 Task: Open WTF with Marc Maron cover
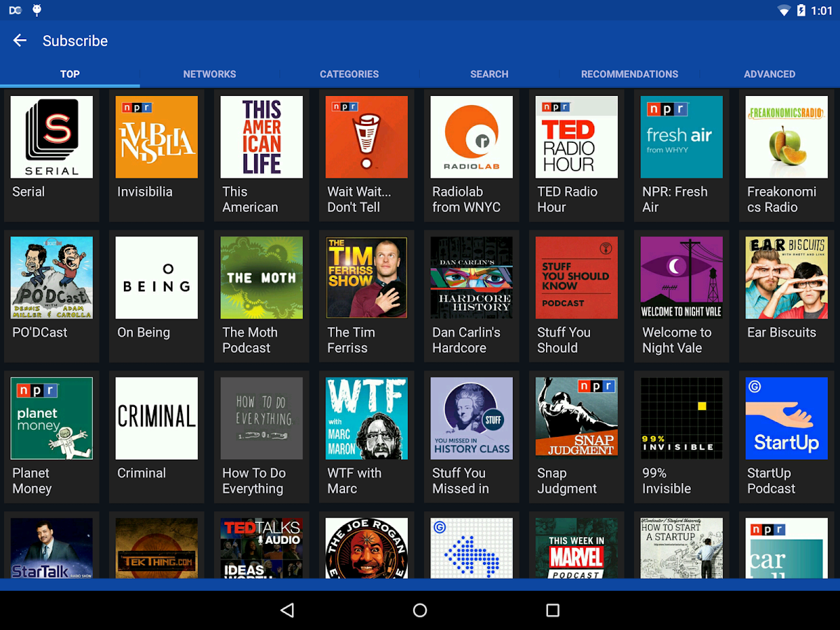coord(367,419)
